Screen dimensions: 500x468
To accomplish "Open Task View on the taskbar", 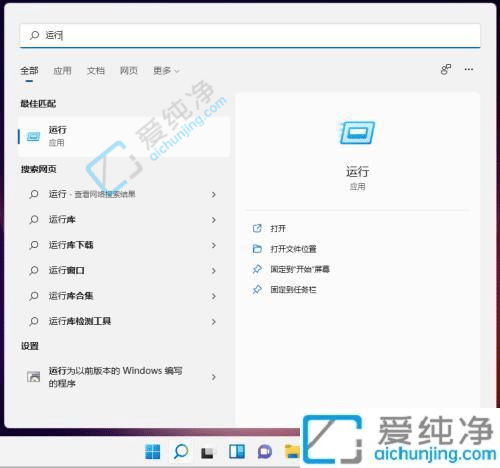I will point(208,452).
